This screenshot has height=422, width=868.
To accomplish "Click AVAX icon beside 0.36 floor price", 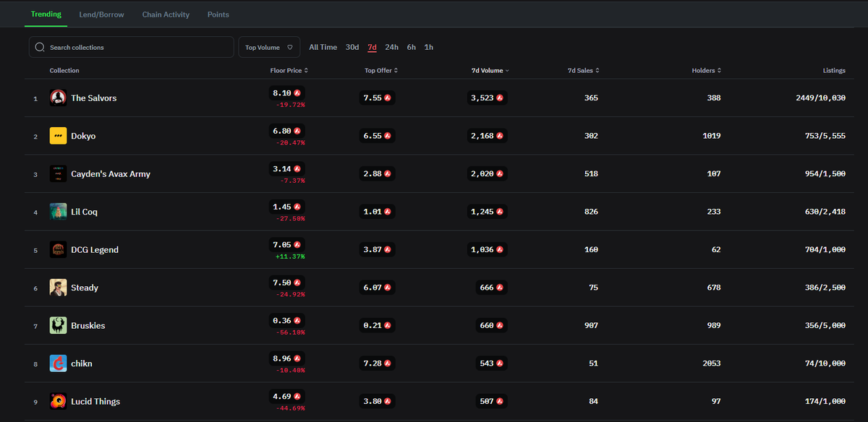I will click(x=297, y=320).
